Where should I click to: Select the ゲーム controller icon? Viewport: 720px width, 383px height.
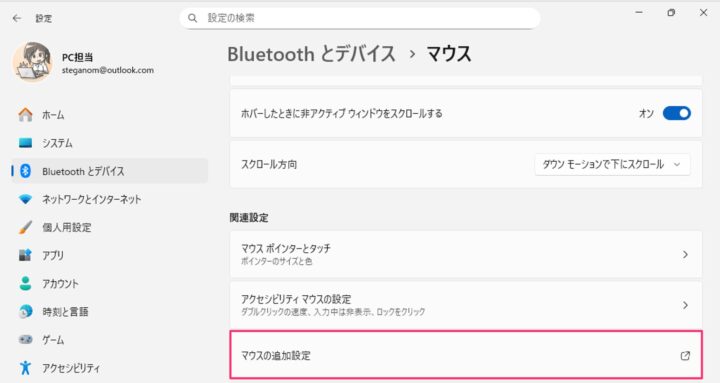[x=25, y=339]
